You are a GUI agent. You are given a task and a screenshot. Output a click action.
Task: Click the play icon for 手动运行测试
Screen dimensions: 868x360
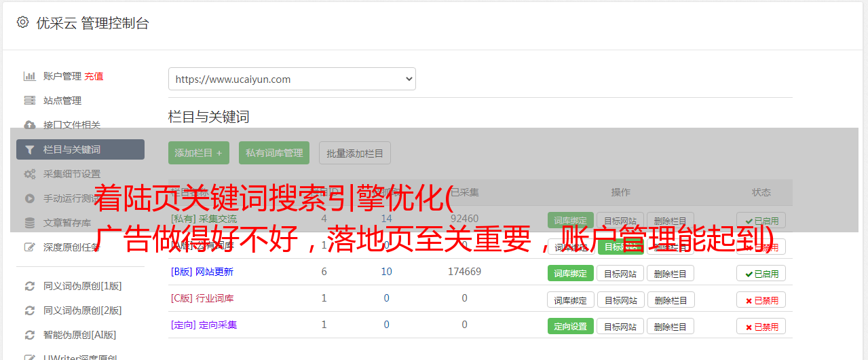pos(30,198)
